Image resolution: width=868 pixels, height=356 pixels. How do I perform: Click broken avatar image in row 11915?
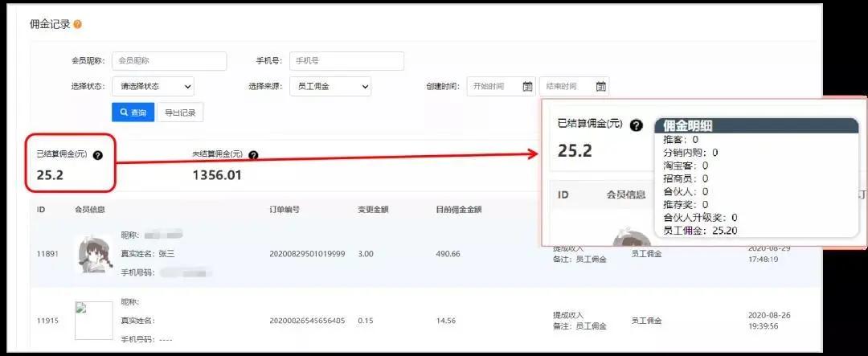coord(93,321)
